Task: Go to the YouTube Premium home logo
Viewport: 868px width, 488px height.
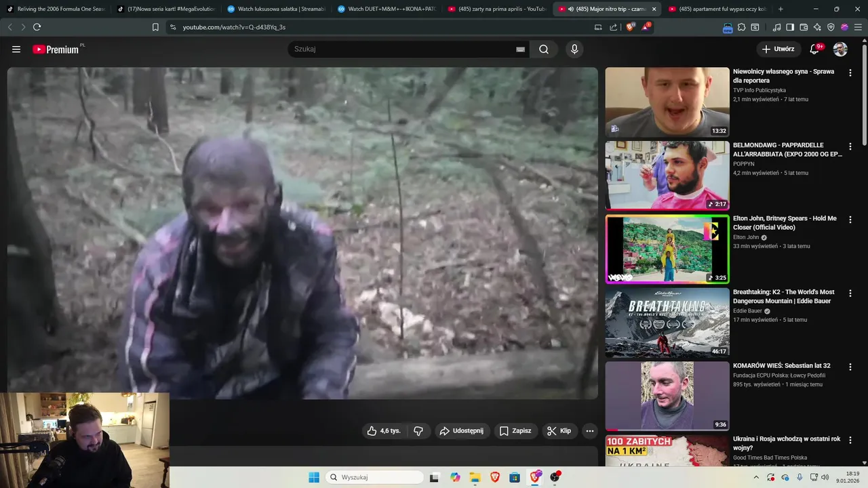Action: pos(56,49)
